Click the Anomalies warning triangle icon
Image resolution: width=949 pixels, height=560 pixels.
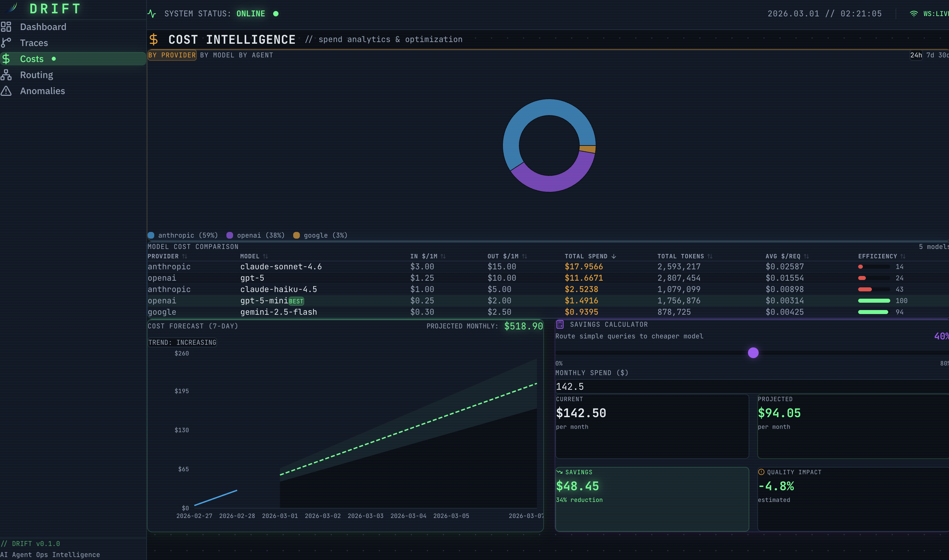(6, 91)
